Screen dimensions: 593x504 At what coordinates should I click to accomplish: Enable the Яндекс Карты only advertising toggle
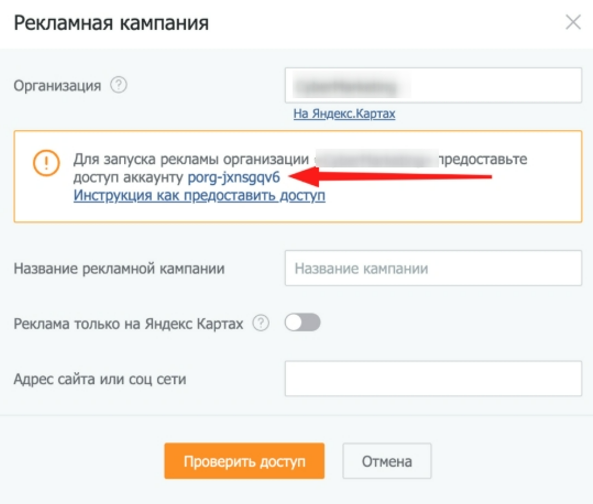click(x=302, y=323)
